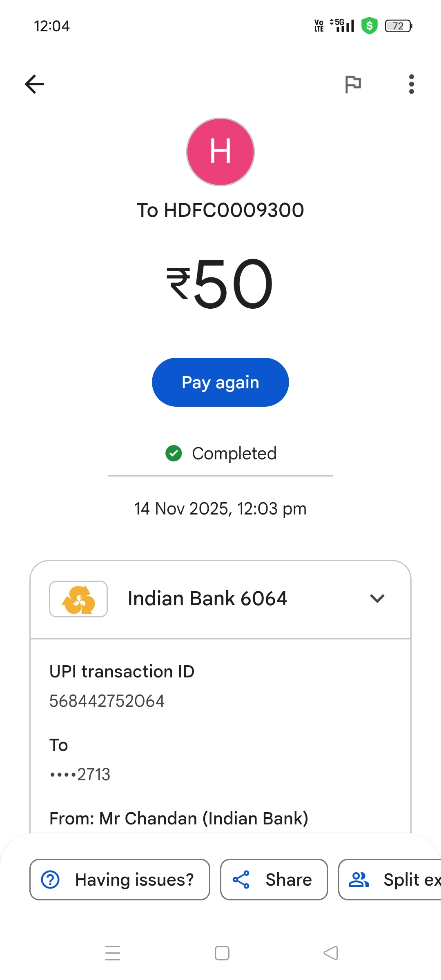Tap the ₹50 amount text
Viewport: 441px width, 980px height.
pyautogui.click(x=220, y=284)
